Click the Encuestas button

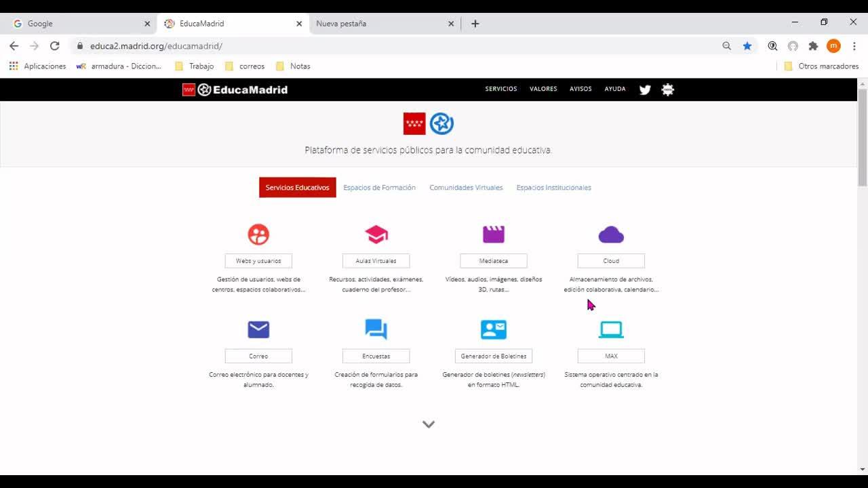[x=376, y=356]
